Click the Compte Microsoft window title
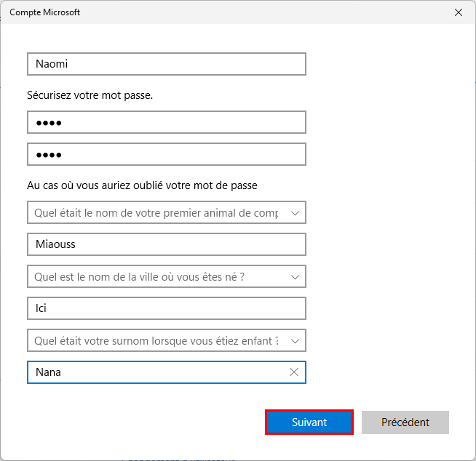 coord(44,12)
